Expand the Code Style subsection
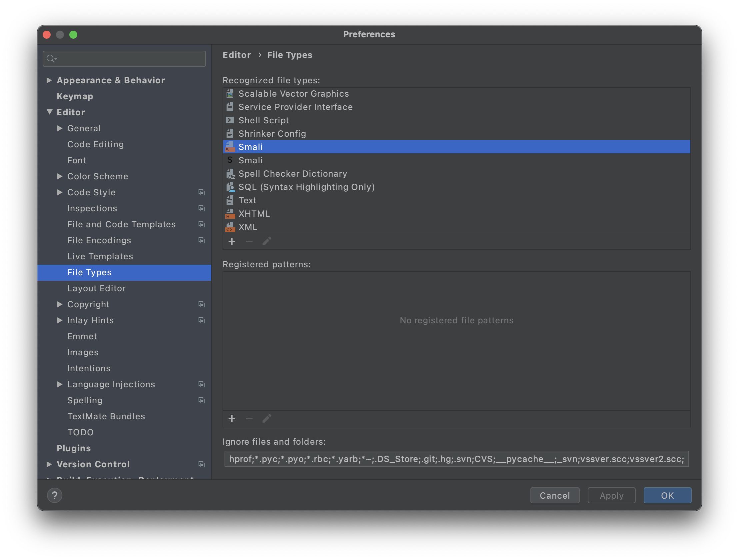Screen dimensions: 739x560 pos(60,193)
